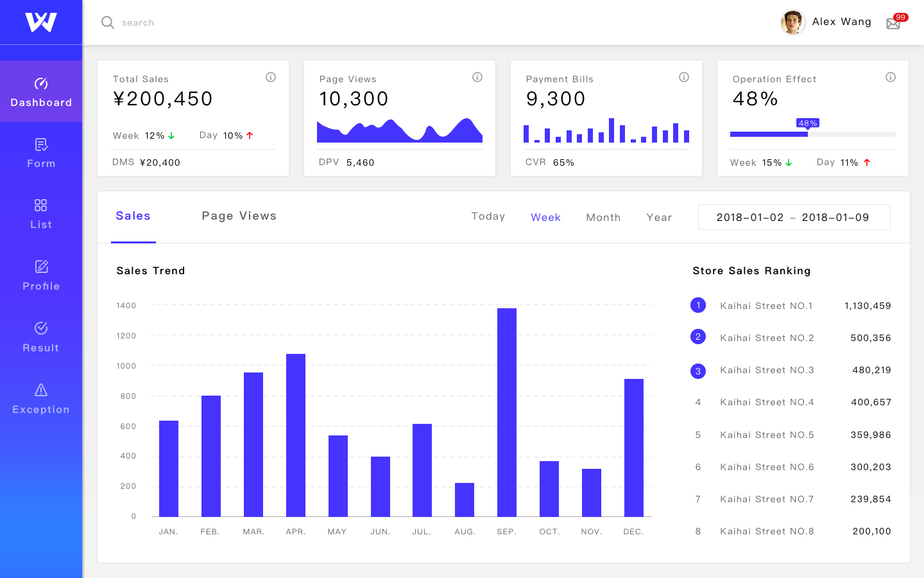Click the CVR 65% value

(x=563, y=162)
